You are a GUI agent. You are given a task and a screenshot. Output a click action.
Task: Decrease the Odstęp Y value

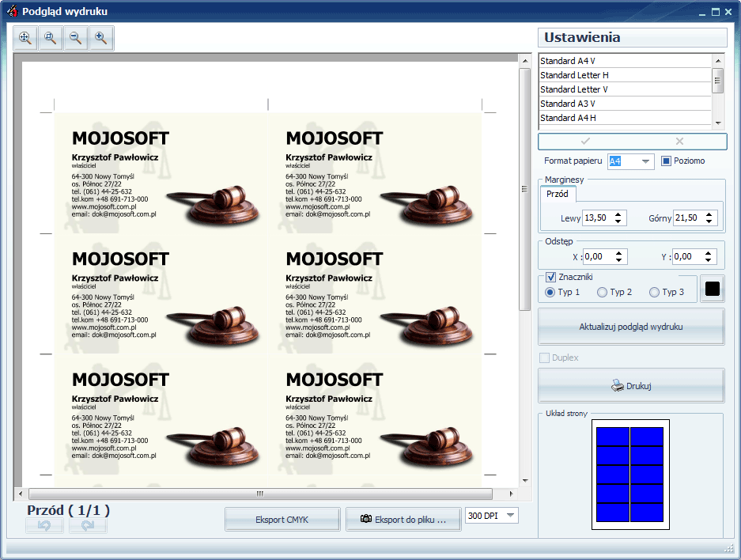click(x=708, y=260)
